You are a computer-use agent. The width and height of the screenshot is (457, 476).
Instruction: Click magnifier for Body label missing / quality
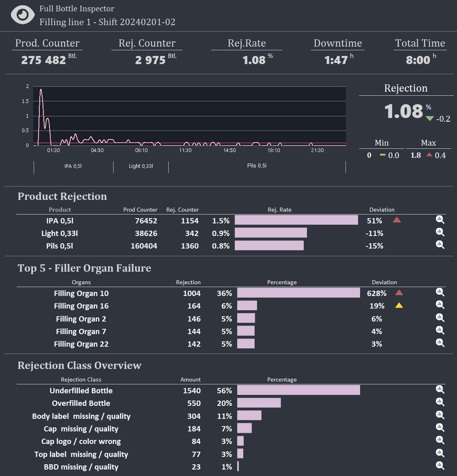(440, 415)
